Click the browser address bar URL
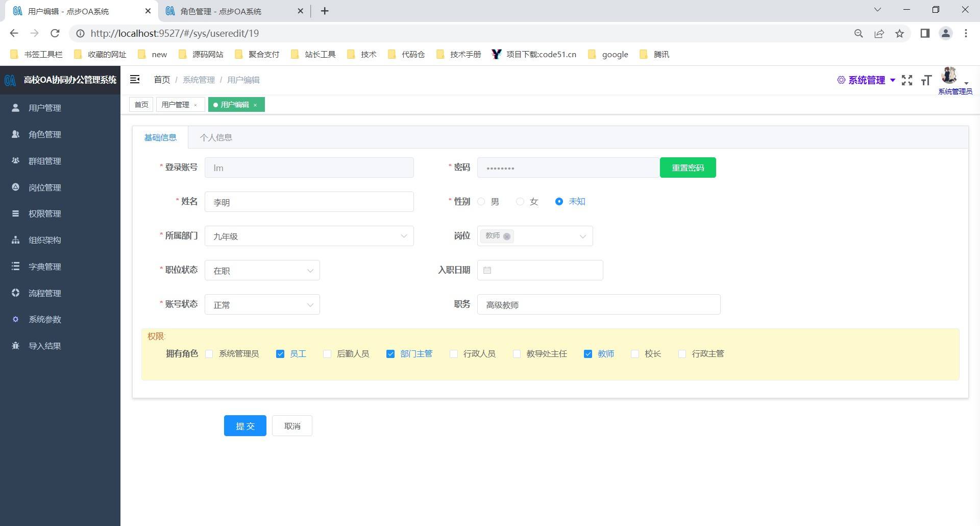980x526 pixels. pyautogui.click(x=175, y=33)
